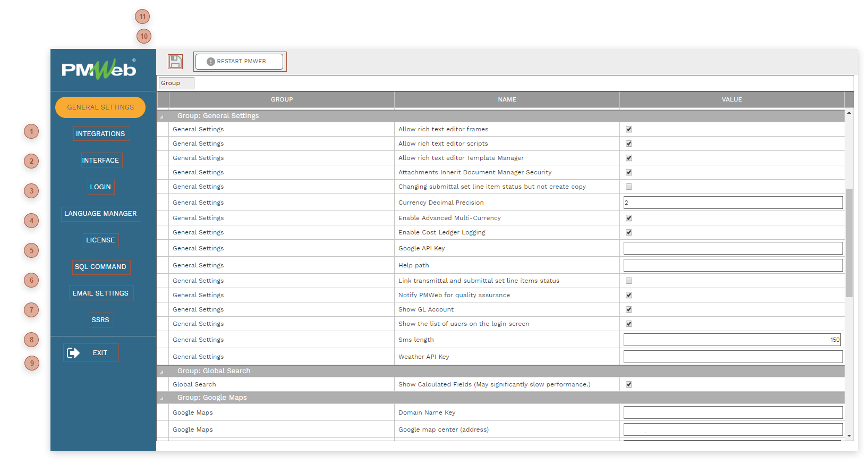Click the Google API Key field

coord(733,248)
